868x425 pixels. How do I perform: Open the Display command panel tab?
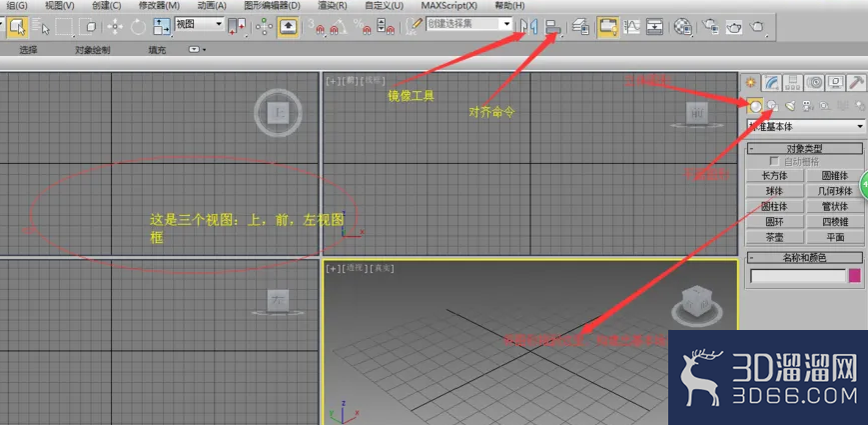click(x=835, y=83)
